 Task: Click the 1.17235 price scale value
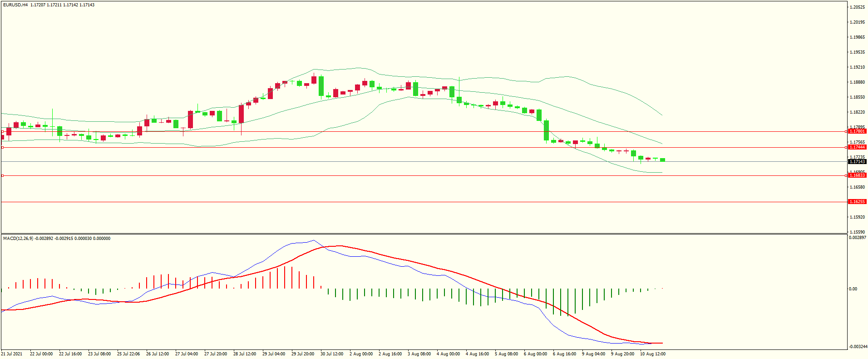[x=857, y=157]
